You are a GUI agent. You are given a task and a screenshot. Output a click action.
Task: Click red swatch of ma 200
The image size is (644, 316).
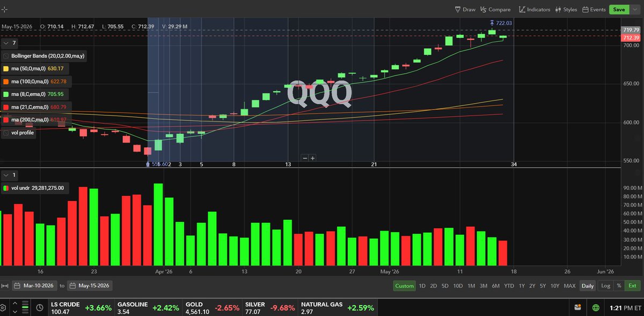pos(6,120)
